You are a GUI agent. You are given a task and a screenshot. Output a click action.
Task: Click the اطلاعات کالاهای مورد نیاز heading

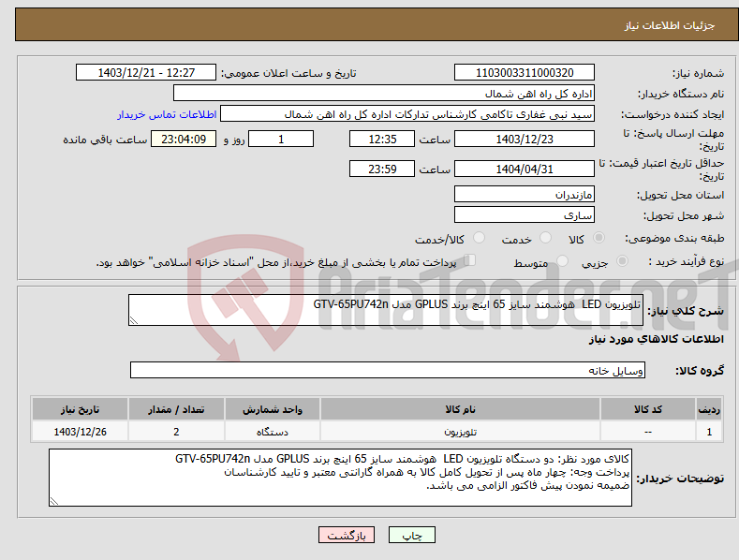[656, 339]
